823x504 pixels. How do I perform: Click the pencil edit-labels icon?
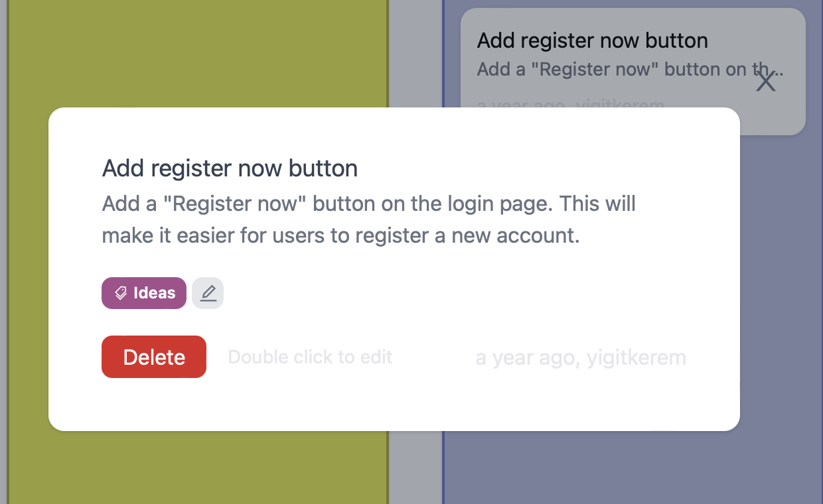[208, 293]
